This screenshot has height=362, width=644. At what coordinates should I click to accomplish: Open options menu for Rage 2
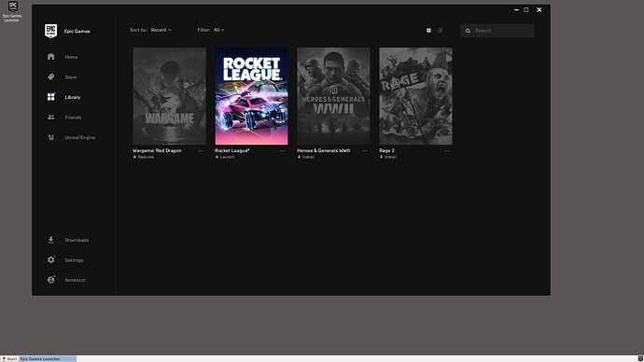click(x=446, y=150)
